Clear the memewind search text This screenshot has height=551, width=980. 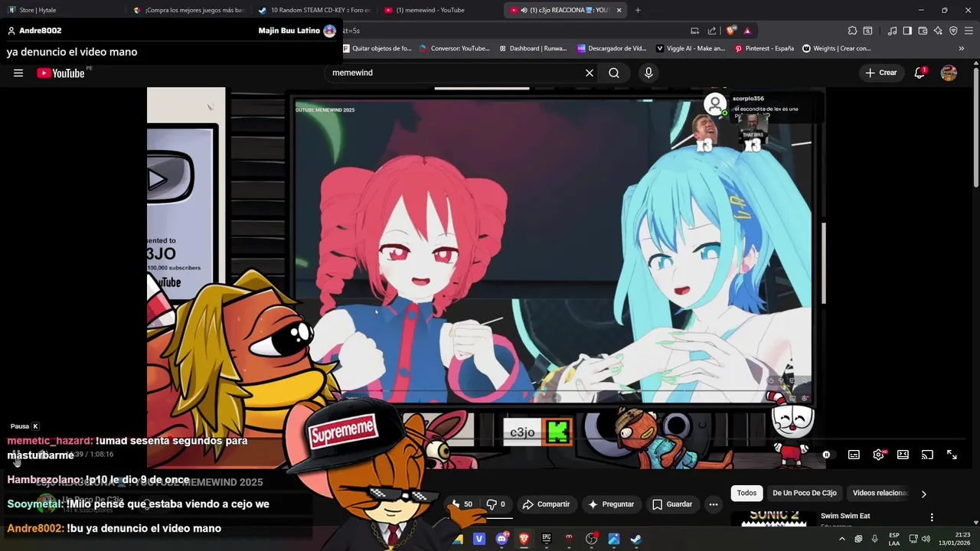(590, 73)
